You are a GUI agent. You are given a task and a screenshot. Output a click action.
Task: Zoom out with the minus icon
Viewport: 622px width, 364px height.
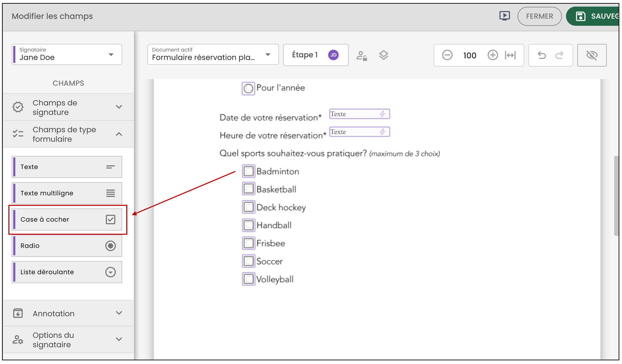(447, 55)
